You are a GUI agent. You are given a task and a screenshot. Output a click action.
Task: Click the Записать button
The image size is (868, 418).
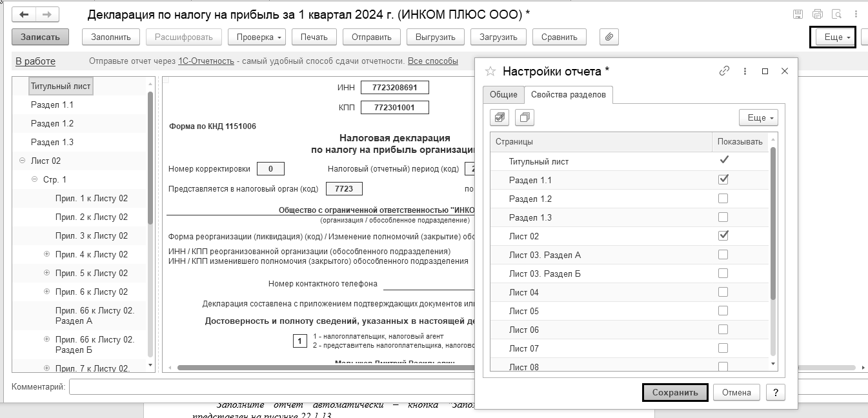click(40, 37)
